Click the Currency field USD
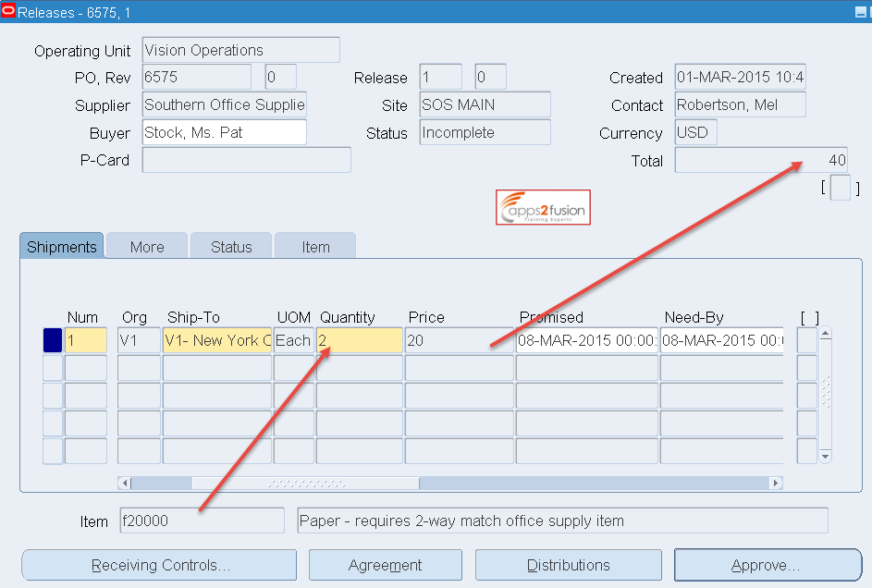This screenshot has height=588, width=872. click(695, 132)
